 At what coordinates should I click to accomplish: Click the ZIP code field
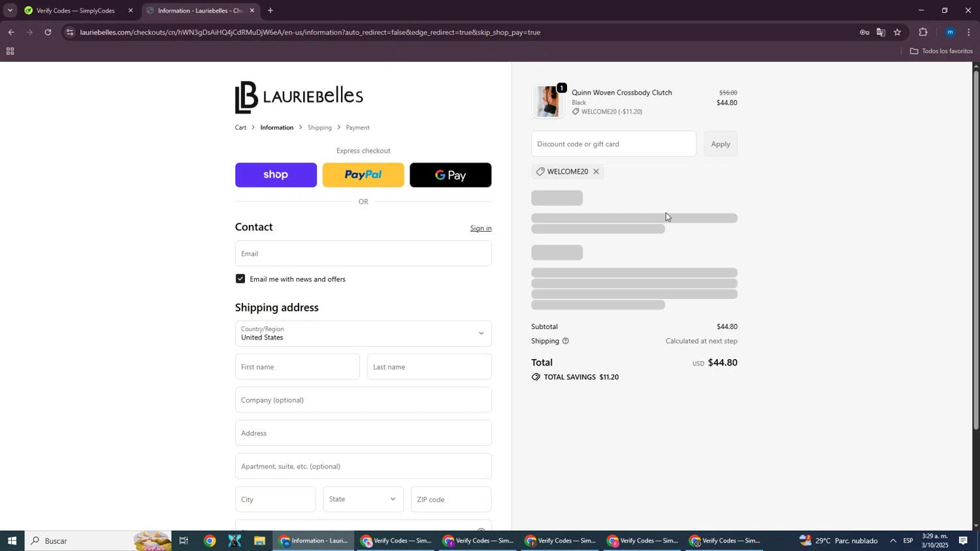(451, 499)
